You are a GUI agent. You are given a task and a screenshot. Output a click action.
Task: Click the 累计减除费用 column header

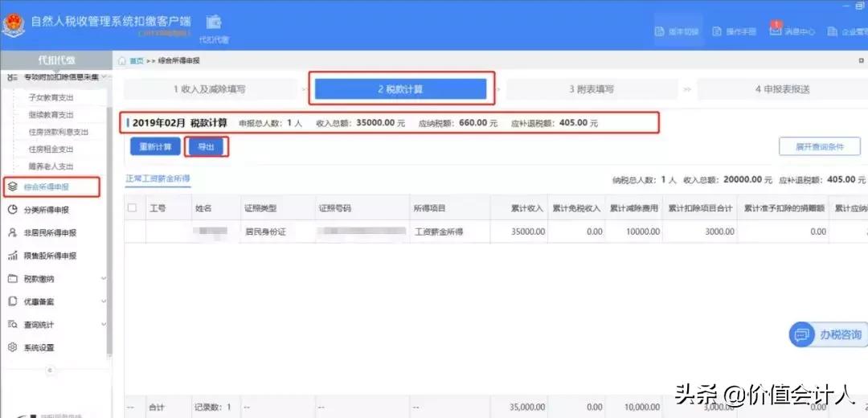tap(634, 208)
